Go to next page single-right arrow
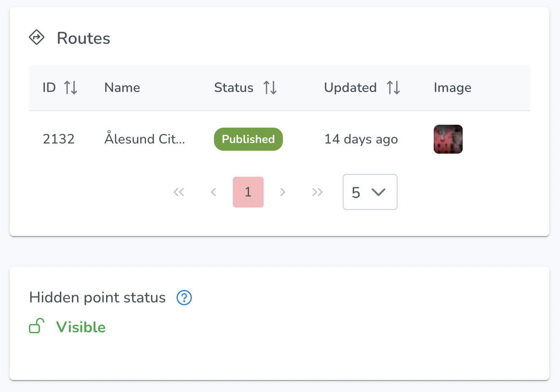The height and width of the screenshot is (392, 560). 282,192
